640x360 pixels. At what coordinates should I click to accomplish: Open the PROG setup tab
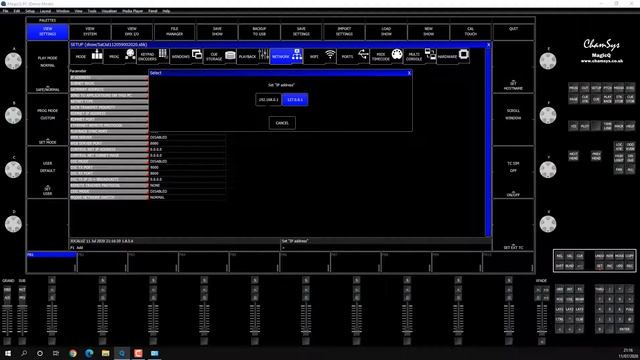tap(120, 56)
